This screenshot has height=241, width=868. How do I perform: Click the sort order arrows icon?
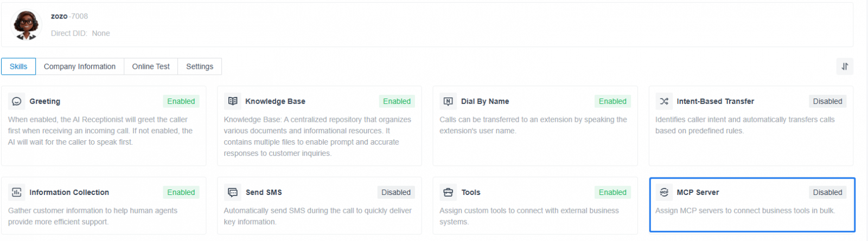[x=845, y=67]
